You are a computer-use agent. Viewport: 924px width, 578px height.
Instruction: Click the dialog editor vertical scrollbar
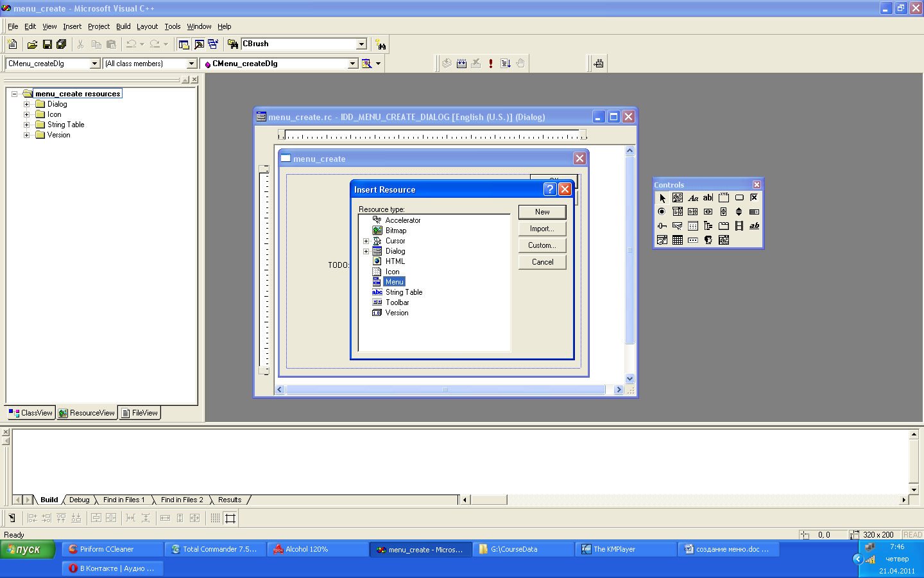[629, 265]
